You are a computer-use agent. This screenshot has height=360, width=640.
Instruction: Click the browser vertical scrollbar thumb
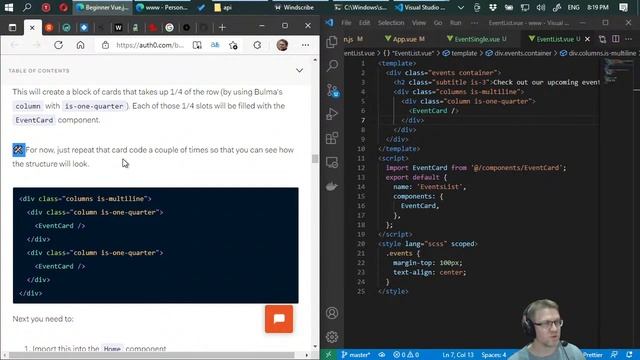[315, 158]
